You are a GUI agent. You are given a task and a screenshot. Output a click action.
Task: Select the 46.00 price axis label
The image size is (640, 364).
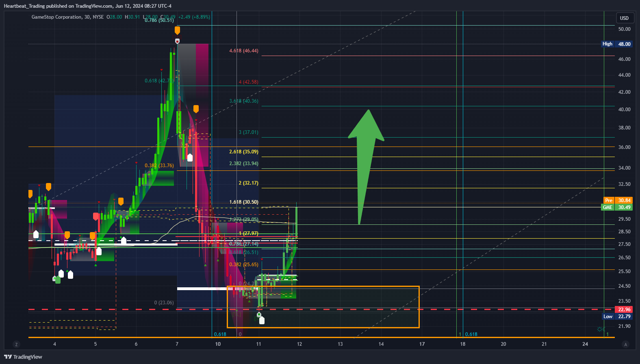point(624,59)
